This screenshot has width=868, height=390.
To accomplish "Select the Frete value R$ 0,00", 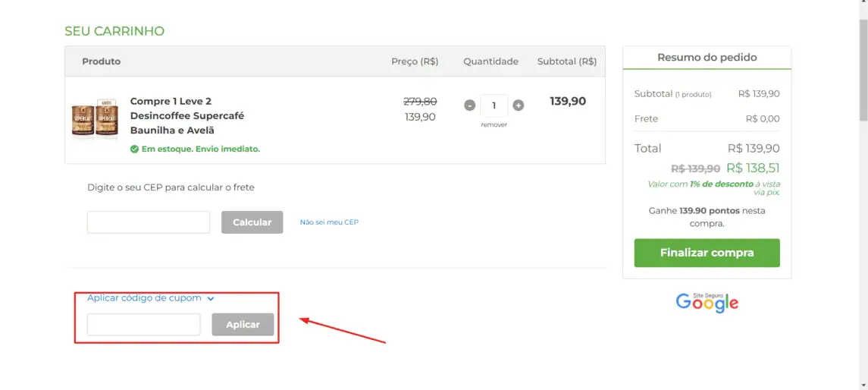I will [763, 118].
